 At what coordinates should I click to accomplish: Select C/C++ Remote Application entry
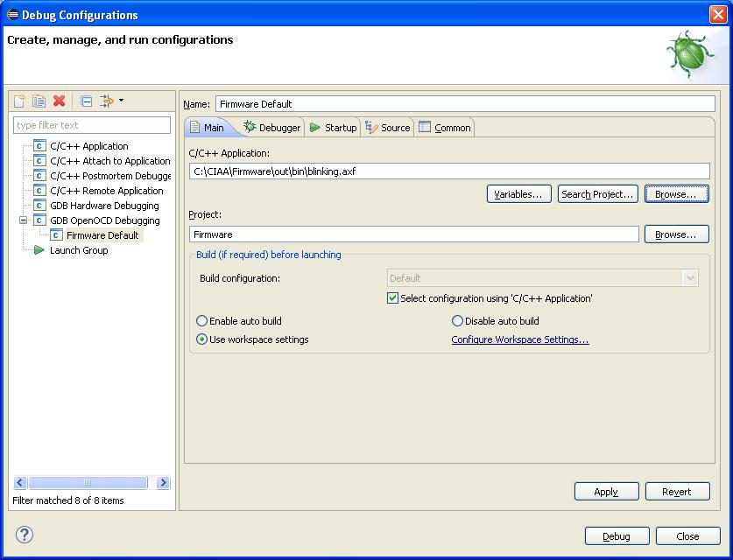pos(107,191)
